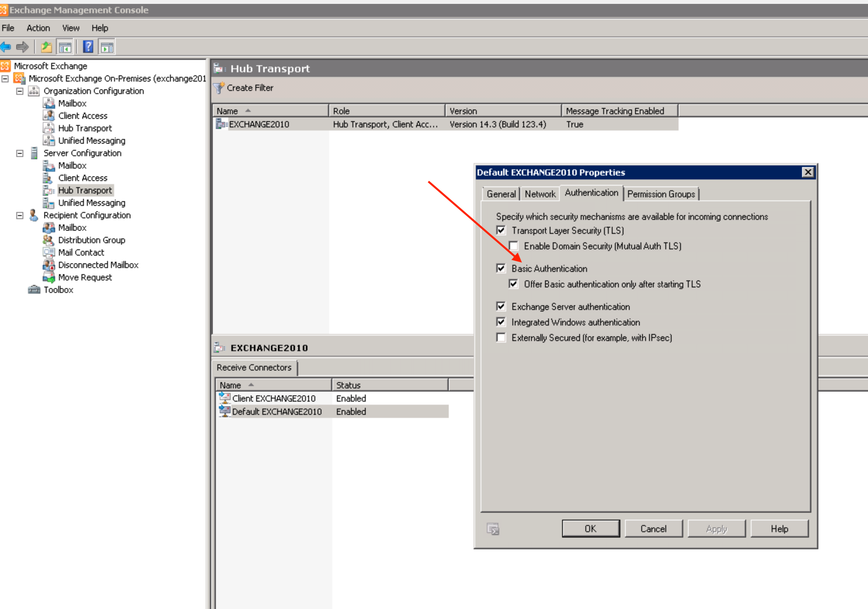Screen dimensions: 868x609
Task: Switch to Permission Groups tab
Action: 661,194
